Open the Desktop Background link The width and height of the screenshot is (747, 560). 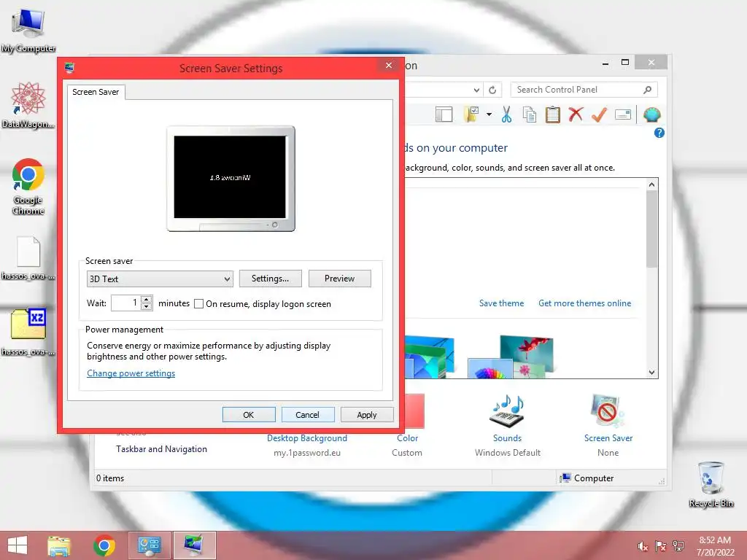click(307, 438)
